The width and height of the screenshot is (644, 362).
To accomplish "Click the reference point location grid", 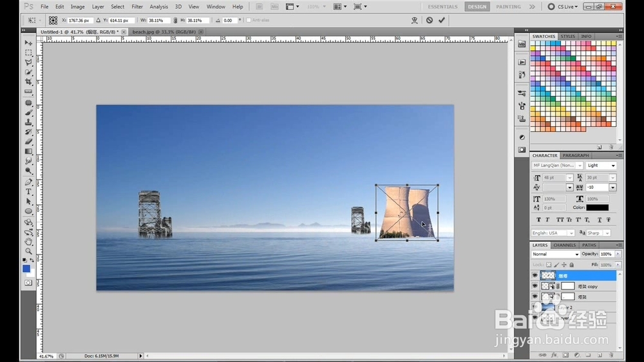I will pos(53,20).
